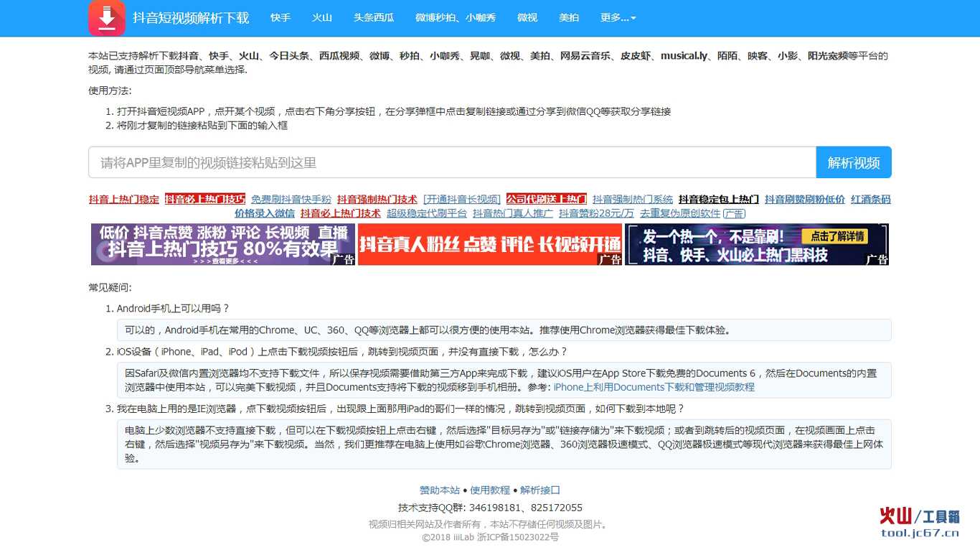Open ad link 抖音上热门稳定
This screenshot has height=550, width=980.
(x=124, y=200)
